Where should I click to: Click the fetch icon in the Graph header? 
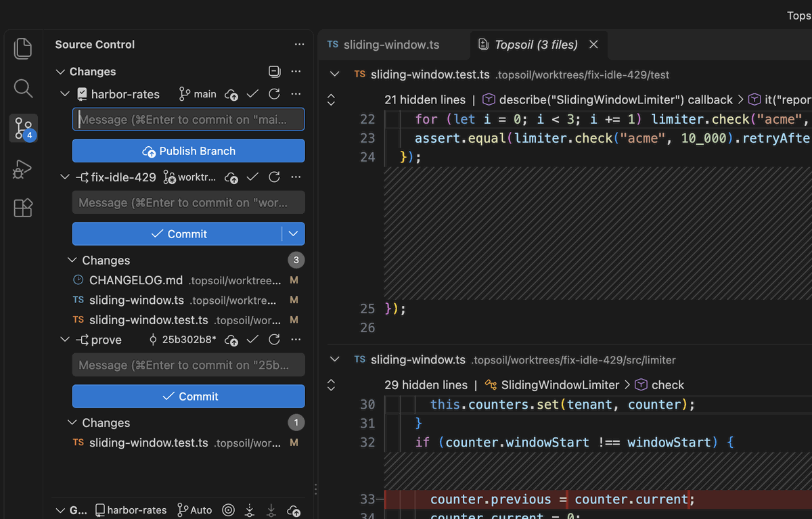(x=250, y=510)
